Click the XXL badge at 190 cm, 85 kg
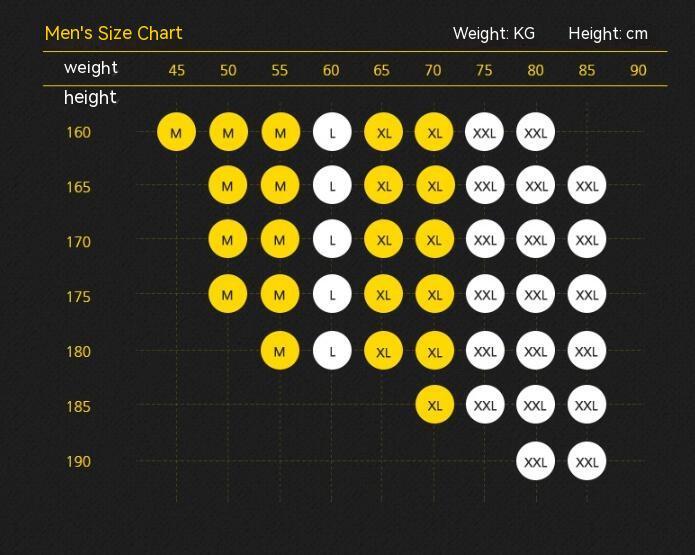695x555 pixels. click(587, 461)
